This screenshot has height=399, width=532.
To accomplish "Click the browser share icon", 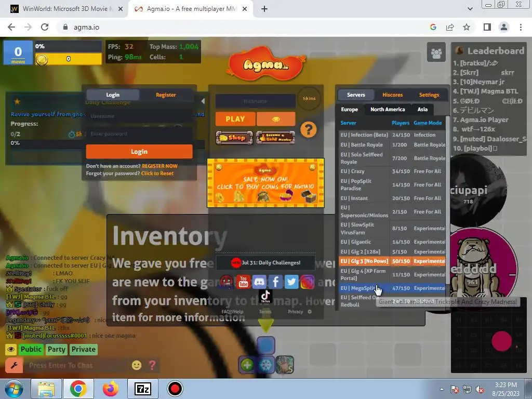I will pyautogui.click(x=450, y=27).
